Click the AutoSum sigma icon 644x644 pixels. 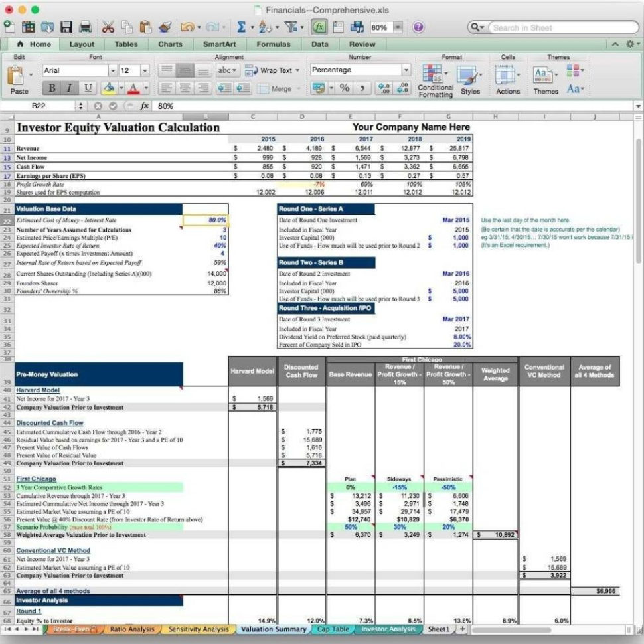(242, 27)
